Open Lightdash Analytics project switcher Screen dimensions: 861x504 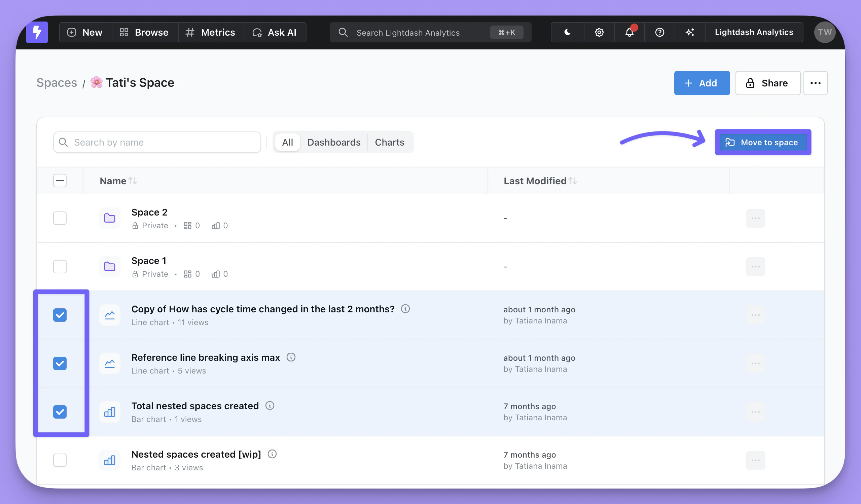754,32
